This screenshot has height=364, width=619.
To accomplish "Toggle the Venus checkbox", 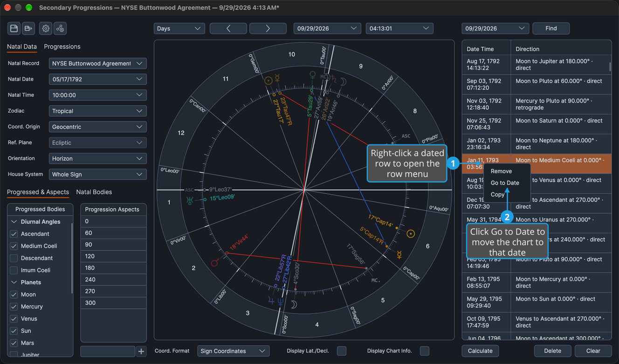I will point(14,319).
